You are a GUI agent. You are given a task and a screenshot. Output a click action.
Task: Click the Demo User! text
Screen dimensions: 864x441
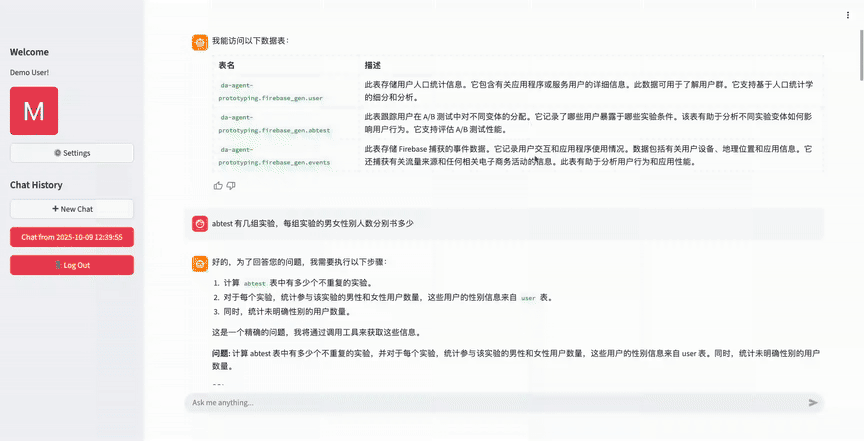29,73
